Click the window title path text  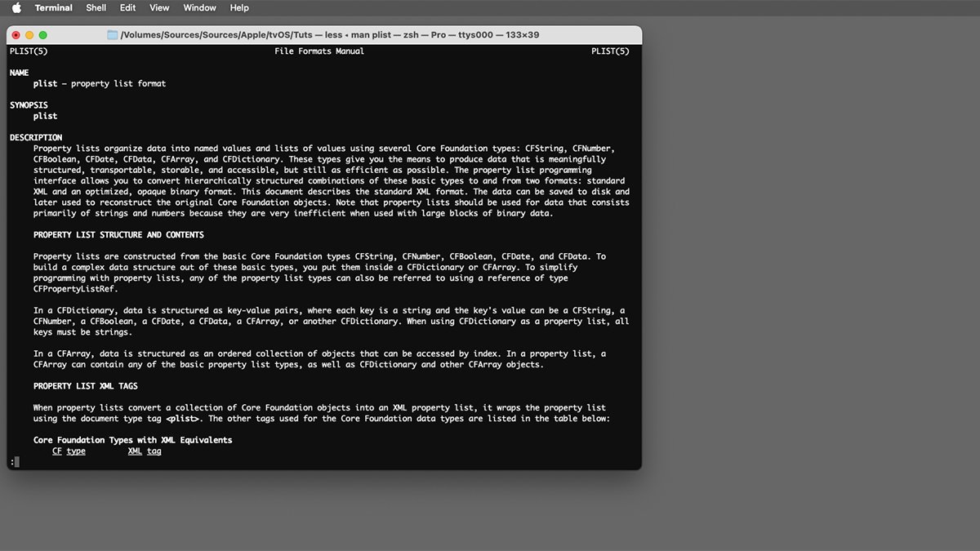coord(329,35)
